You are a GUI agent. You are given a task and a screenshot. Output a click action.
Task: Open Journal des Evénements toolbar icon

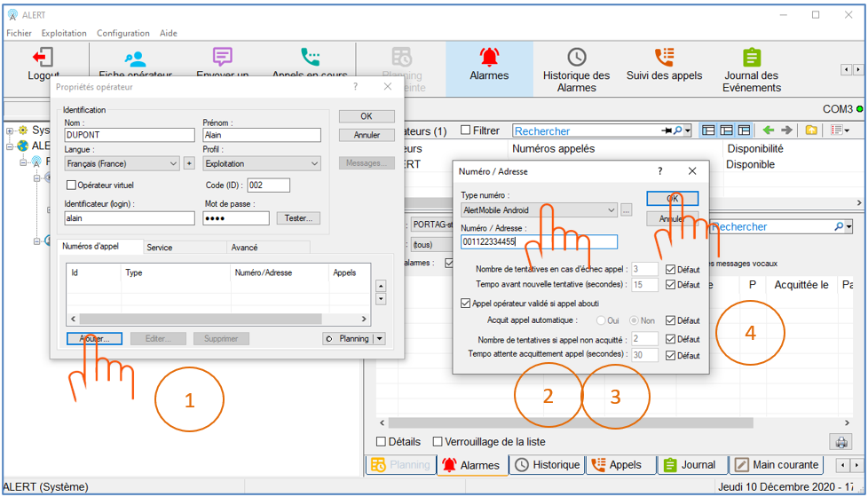coord(751,59)
